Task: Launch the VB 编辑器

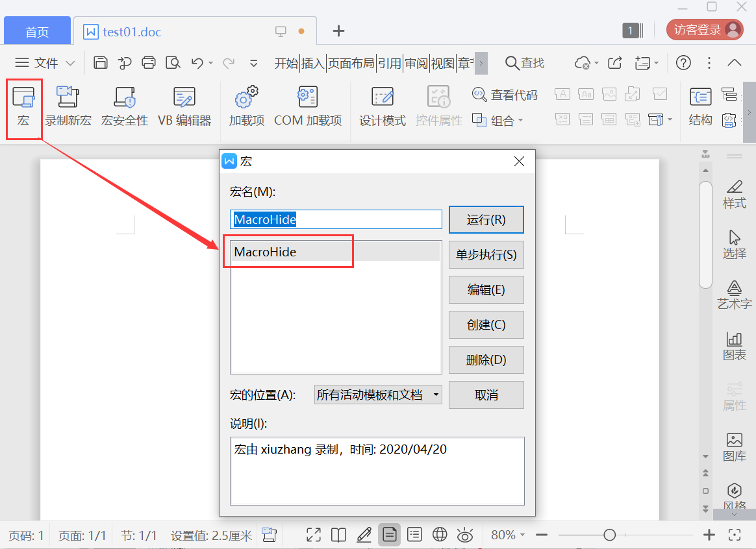Action: 184,107
